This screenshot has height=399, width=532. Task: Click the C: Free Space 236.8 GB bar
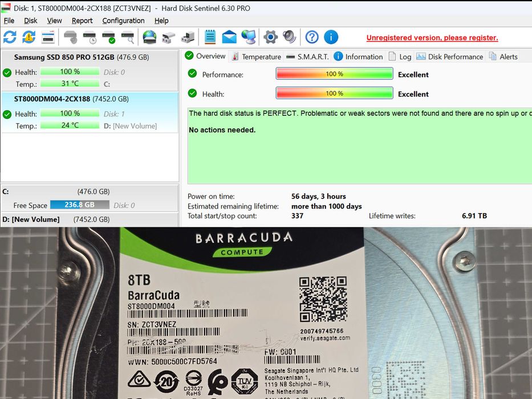click(80, 205)
